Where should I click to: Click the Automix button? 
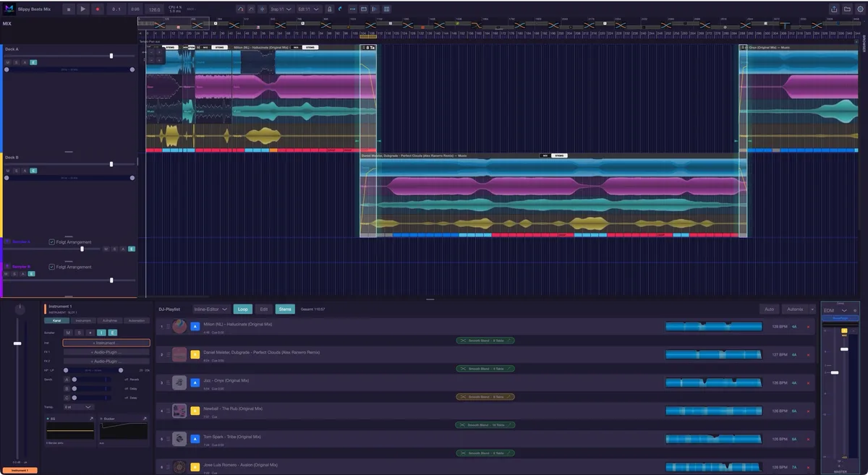tap(795, 309)
